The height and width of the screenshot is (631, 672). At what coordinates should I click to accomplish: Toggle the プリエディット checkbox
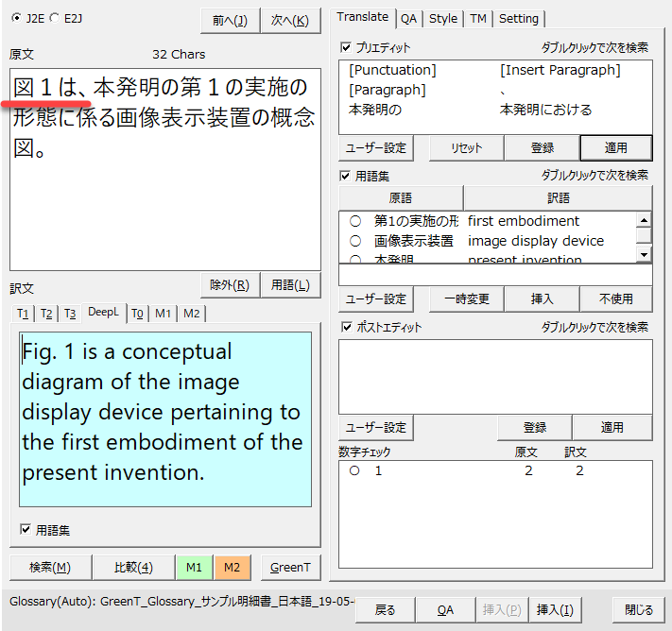tap(346, 47)
